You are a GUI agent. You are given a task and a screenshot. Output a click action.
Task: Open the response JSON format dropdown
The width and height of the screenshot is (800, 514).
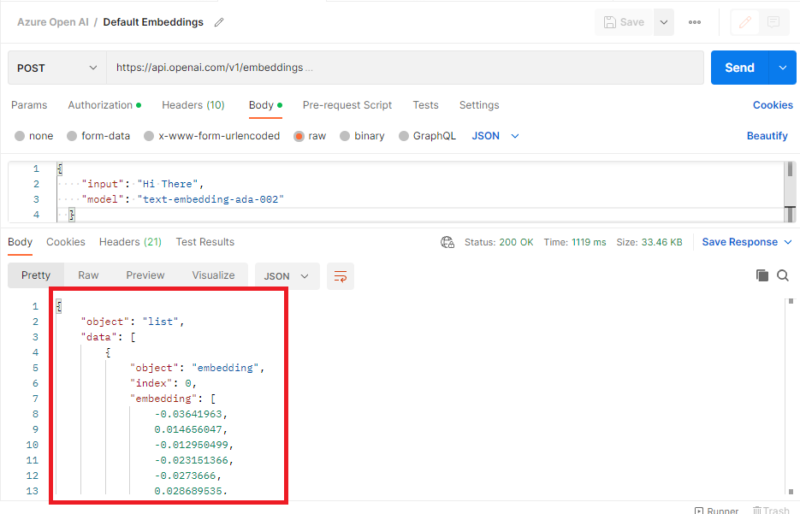coord(288,275)
